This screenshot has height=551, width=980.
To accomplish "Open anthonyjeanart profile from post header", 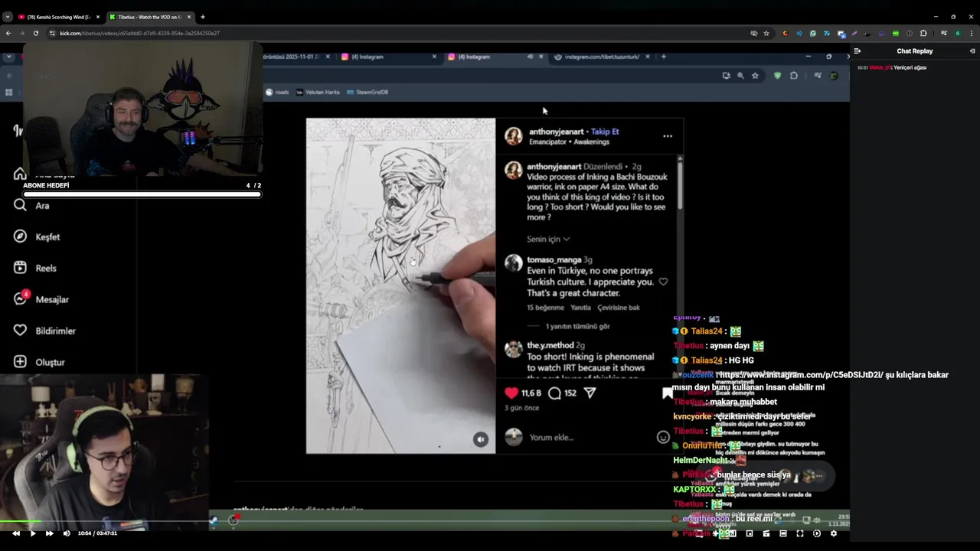I will pyautogui.click(x=556, y=132).
